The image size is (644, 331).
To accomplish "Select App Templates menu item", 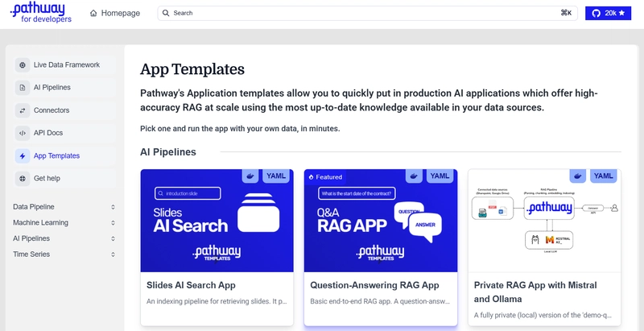I will tap(65, 156).
